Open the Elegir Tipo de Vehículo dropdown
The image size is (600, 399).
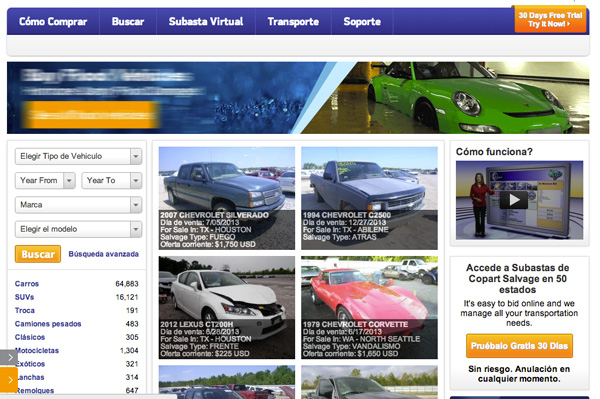[x=78, y=156]
